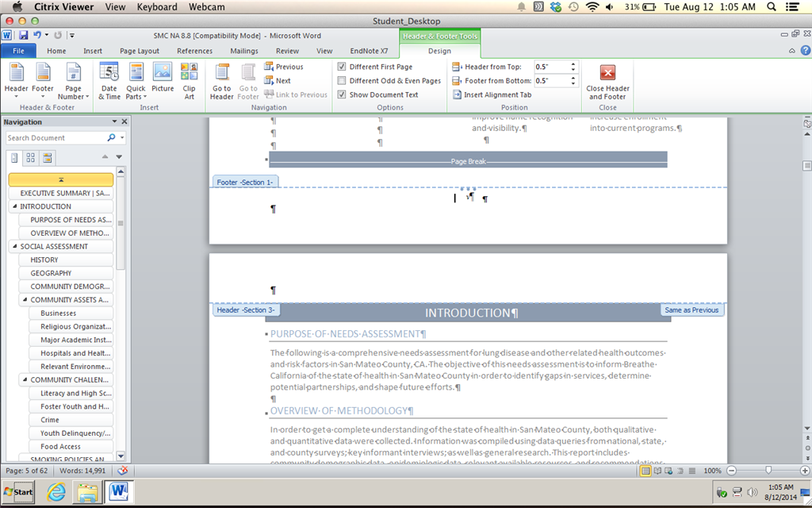The image size is (812, 508).
Task: Open the File tab
Action: coord(19,51)
